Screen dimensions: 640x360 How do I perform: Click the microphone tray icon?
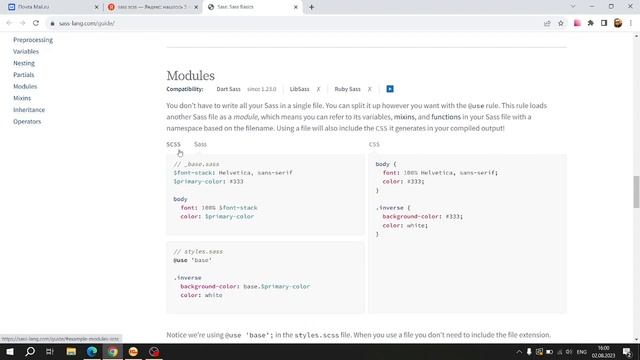tap(529, 352)
